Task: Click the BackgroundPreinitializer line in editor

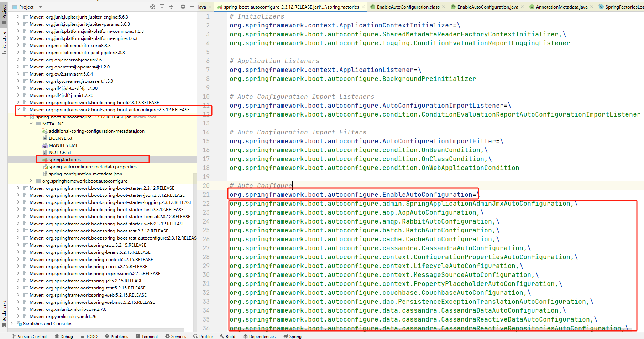Action: (x=353, y=79)
